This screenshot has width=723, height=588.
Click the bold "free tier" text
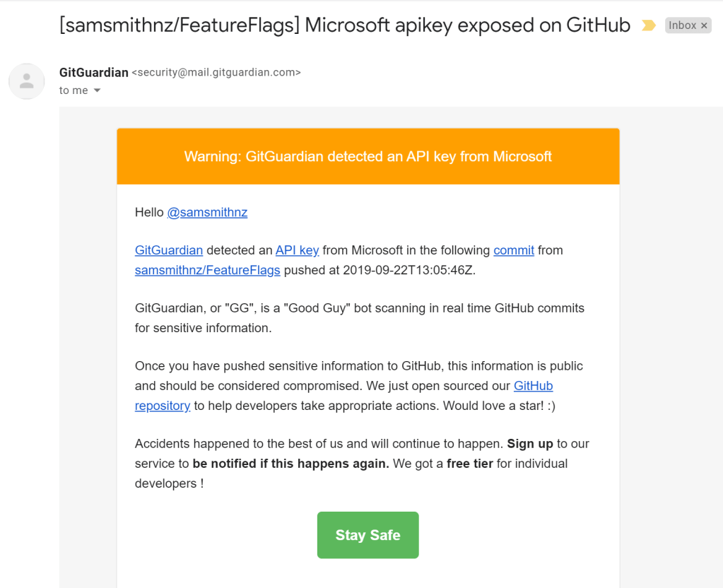(x=470, y=464)
